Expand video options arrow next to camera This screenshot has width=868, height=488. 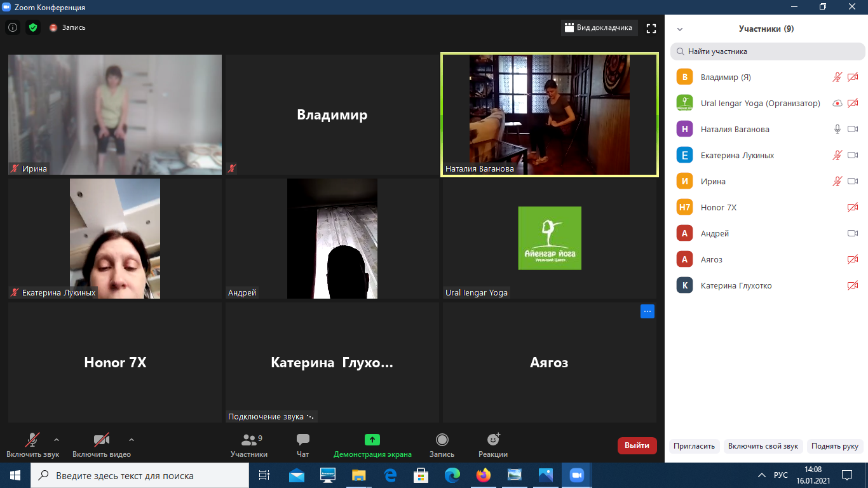click(x=132, y=440)
